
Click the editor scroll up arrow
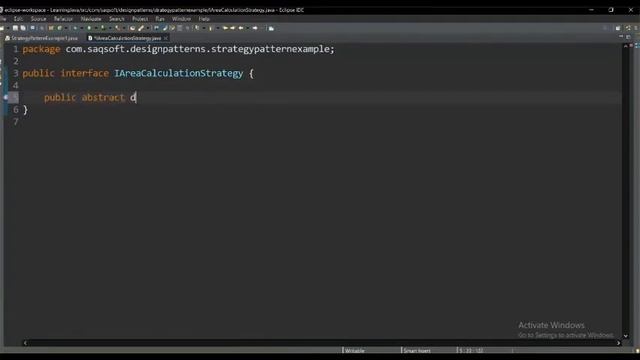click(625, 47)
